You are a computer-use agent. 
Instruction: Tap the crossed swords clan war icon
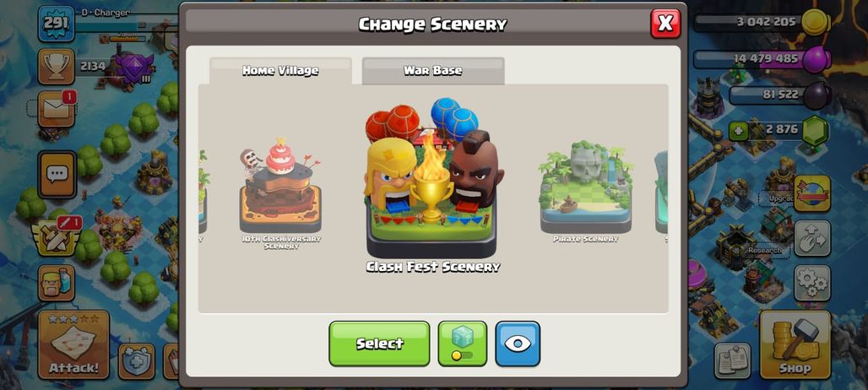point(56,237)
